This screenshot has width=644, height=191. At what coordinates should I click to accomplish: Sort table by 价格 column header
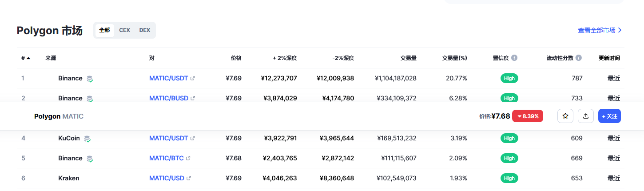click(236, 58)
